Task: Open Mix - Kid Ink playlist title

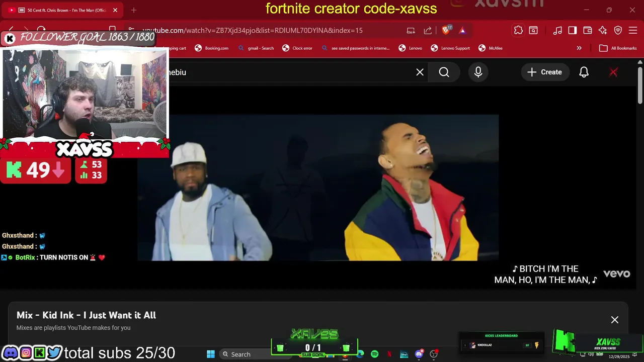Action: [x=86, y=315]
